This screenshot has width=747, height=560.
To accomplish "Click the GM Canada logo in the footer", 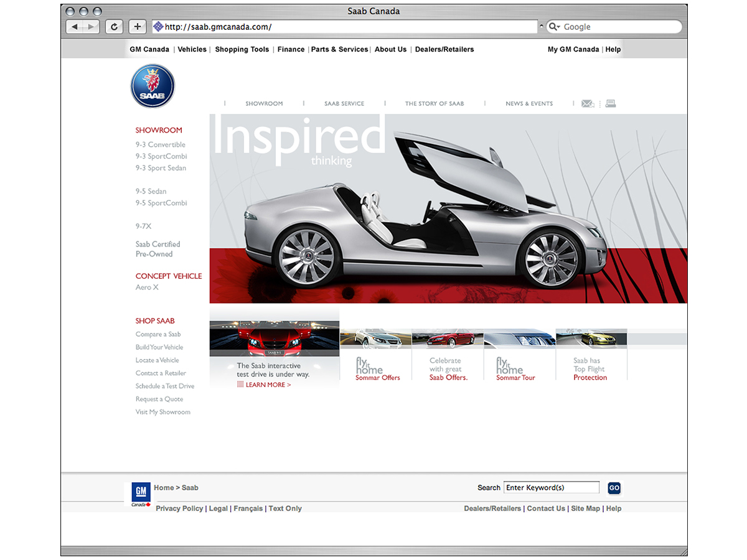I will (139, 495).
